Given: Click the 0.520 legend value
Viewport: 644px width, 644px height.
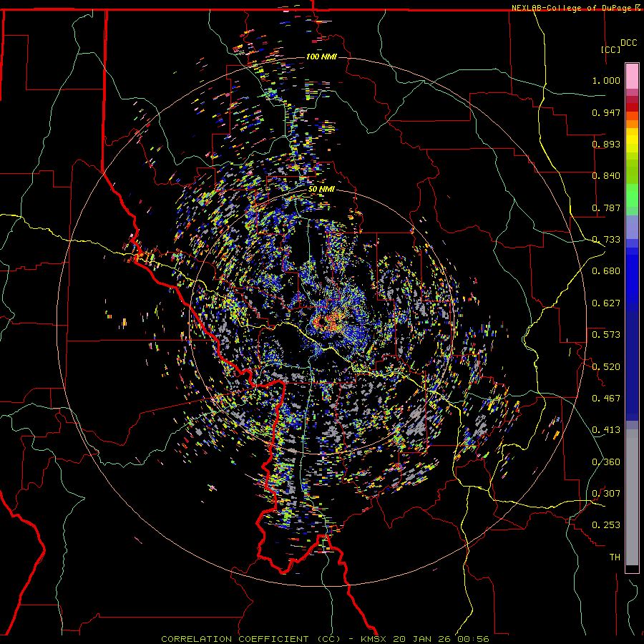Looking at the screenshot, I should coord(606,367).
